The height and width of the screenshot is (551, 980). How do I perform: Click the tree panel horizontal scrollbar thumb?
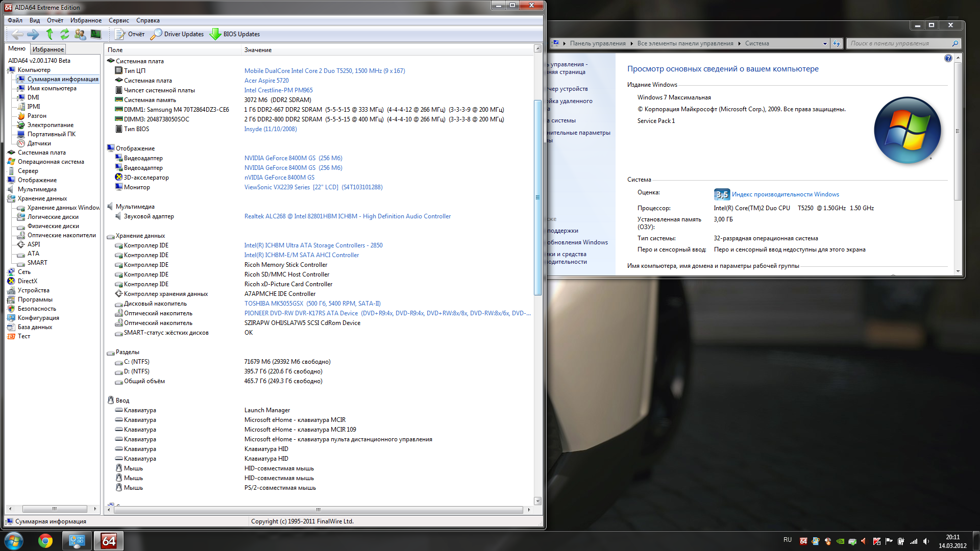tap(55, 509)
